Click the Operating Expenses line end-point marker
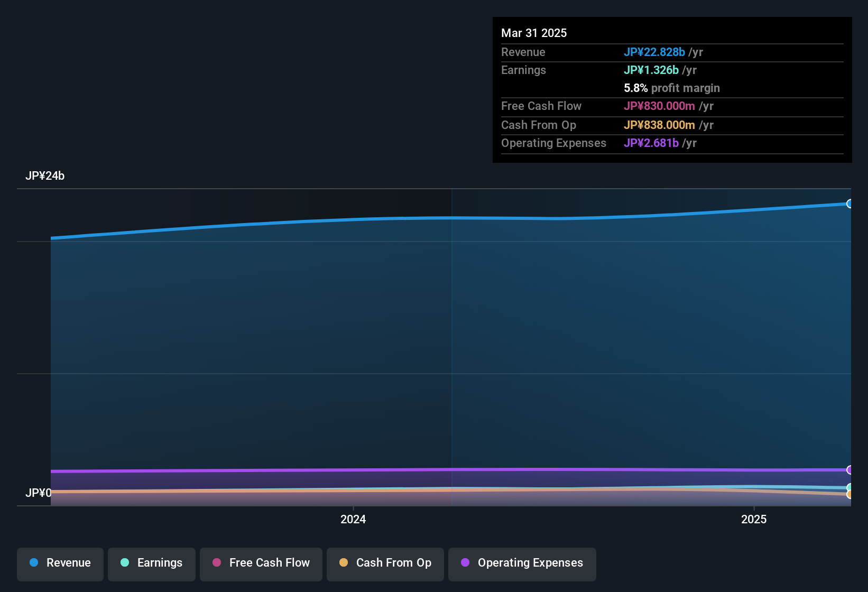The image size is (868, 592). (849, 470)
